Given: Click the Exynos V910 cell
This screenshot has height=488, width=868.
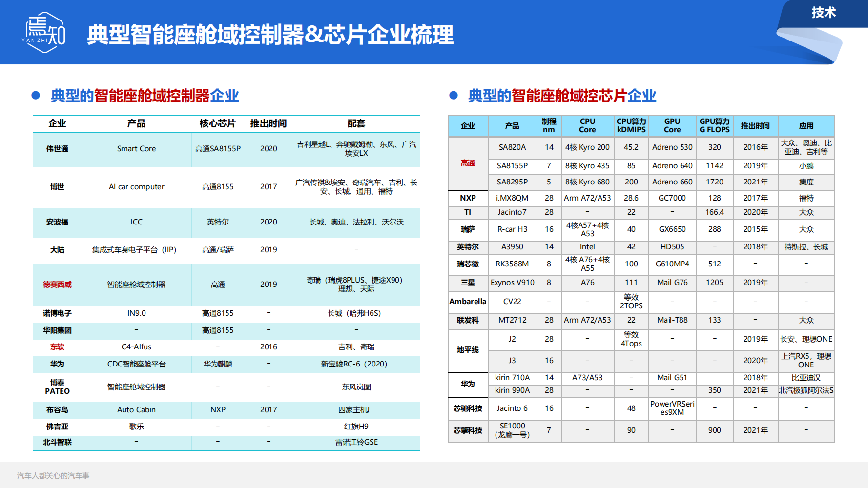Looking at the screenshot, I should (x=512, y=283).
